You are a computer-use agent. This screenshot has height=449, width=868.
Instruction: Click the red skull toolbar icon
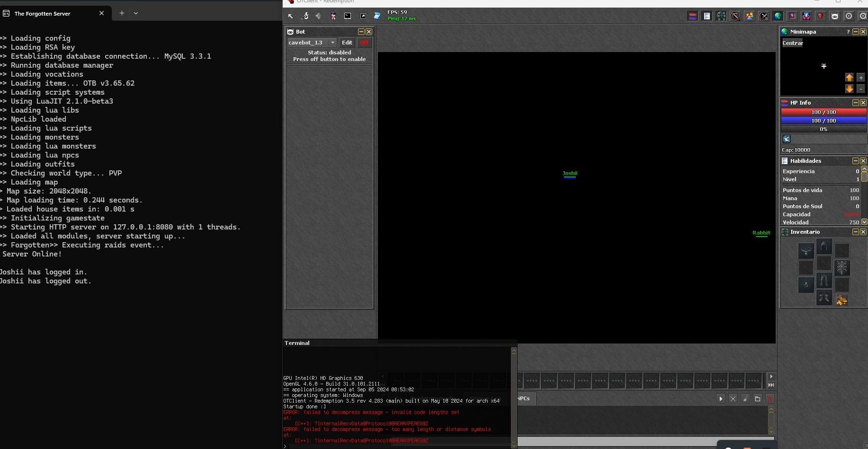coord(820,16)
